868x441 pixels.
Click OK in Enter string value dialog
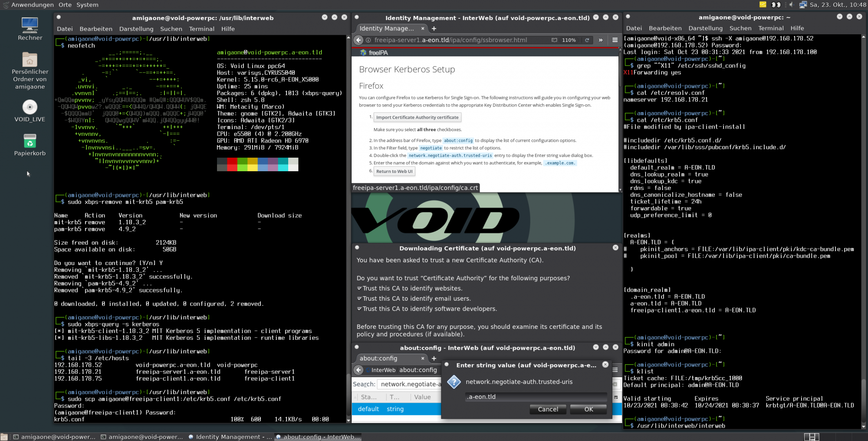pyautogui.click(x=589, y=409)
